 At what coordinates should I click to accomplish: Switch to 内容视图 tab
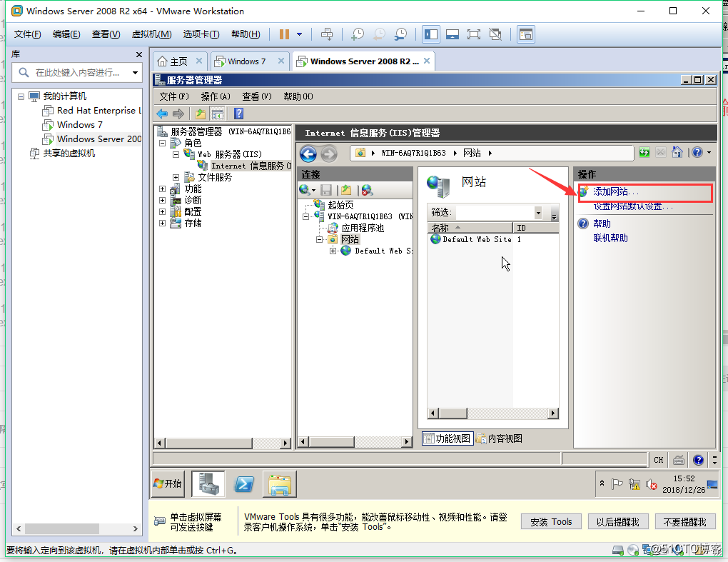500,438
